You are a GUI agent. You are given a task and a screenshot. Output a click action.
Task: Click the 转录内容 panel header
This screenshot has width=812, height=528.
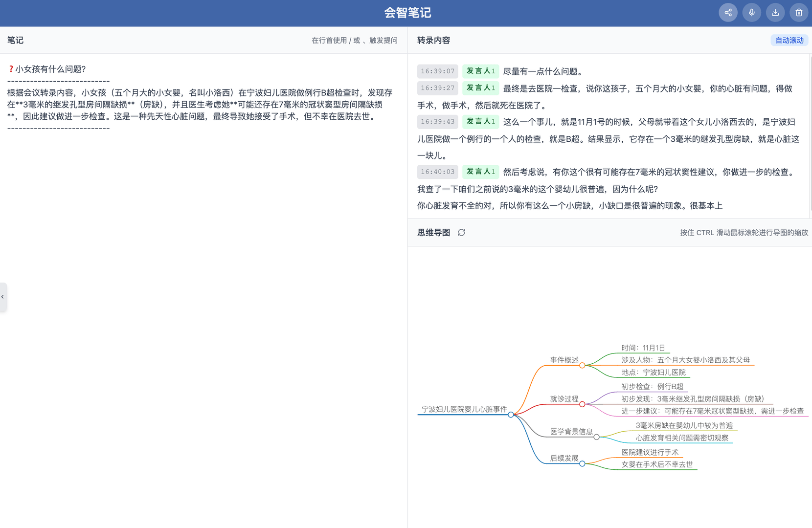coord(434,40)
